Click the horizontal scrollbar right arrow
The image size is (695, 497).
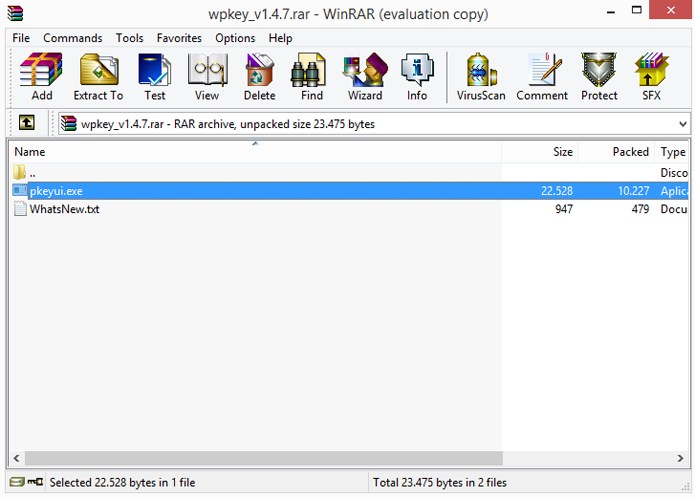tap(680, 458)
